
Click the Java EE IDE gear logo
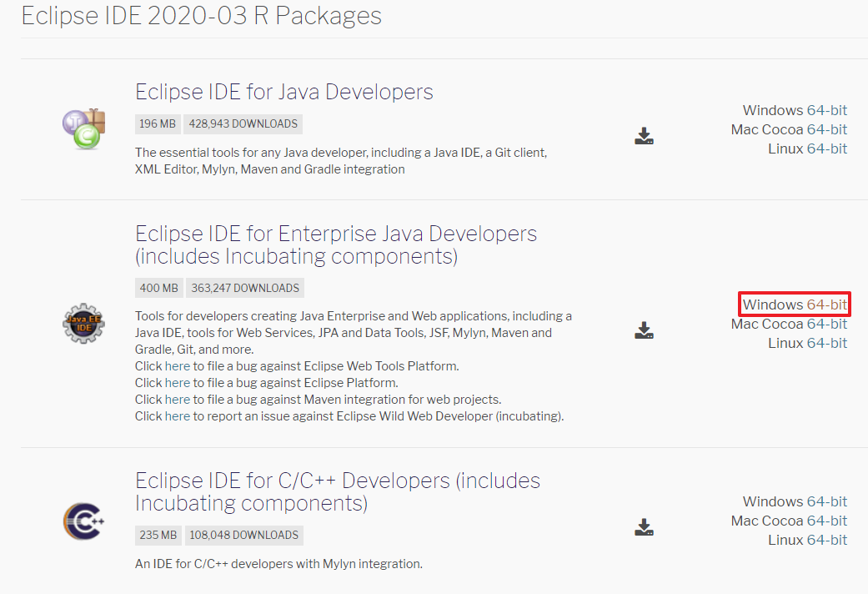click(83, 324)
